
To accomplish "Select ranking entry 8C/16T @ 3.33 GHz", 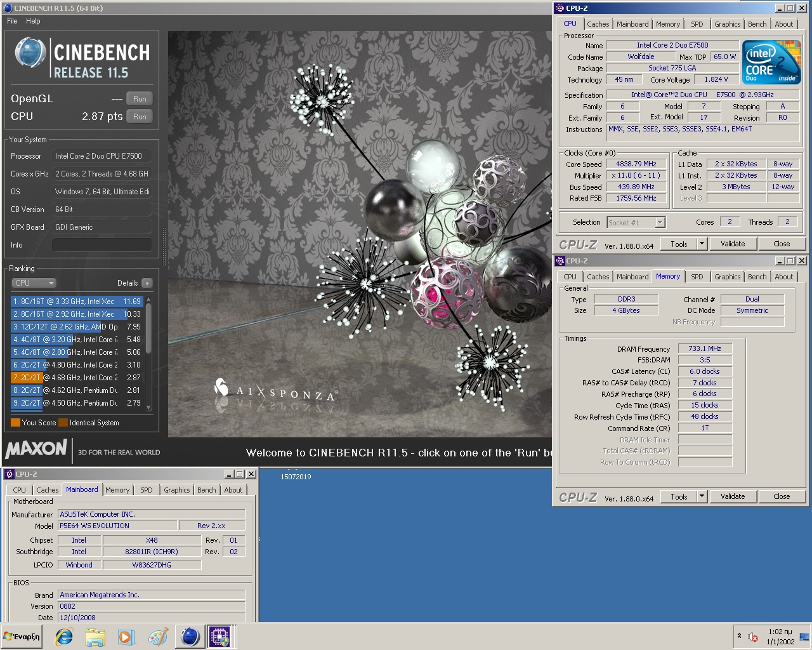I will 77,302.
